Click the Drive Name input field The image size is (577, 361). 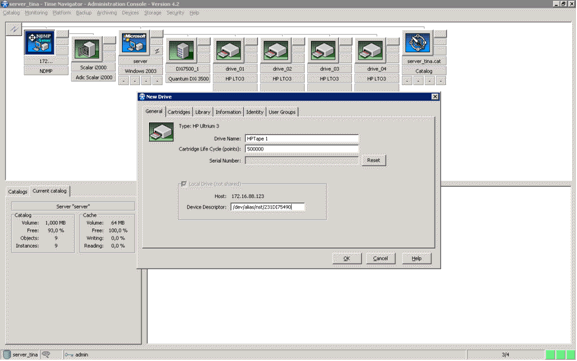tap(302, 139)
